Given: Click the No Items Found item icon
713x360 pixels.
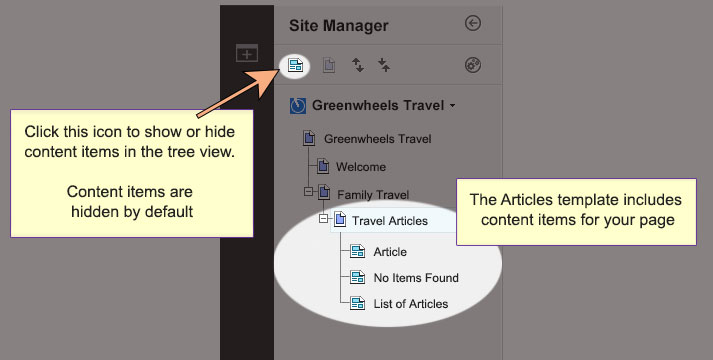Looking at the screenshot, I should (x=357, y=277).
